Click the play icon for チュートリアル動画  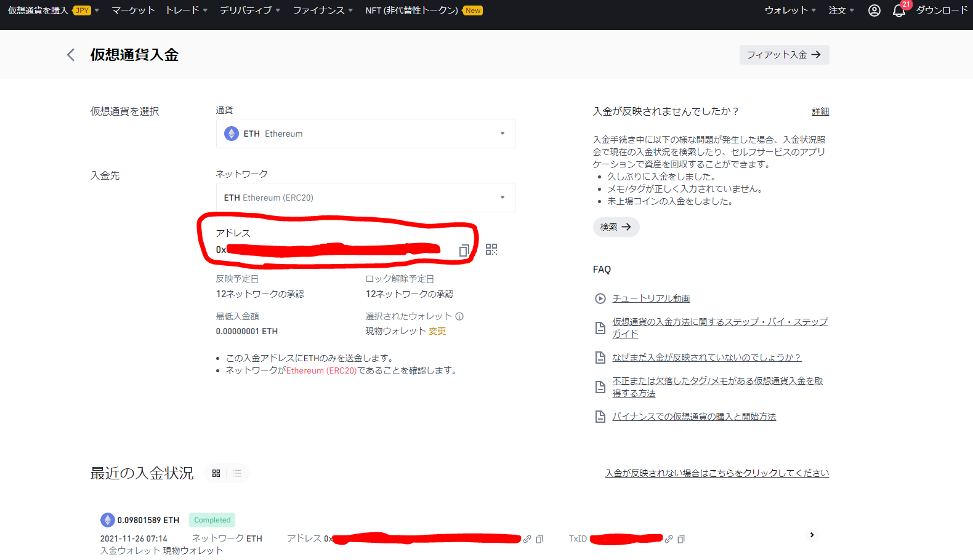[600, 298]
